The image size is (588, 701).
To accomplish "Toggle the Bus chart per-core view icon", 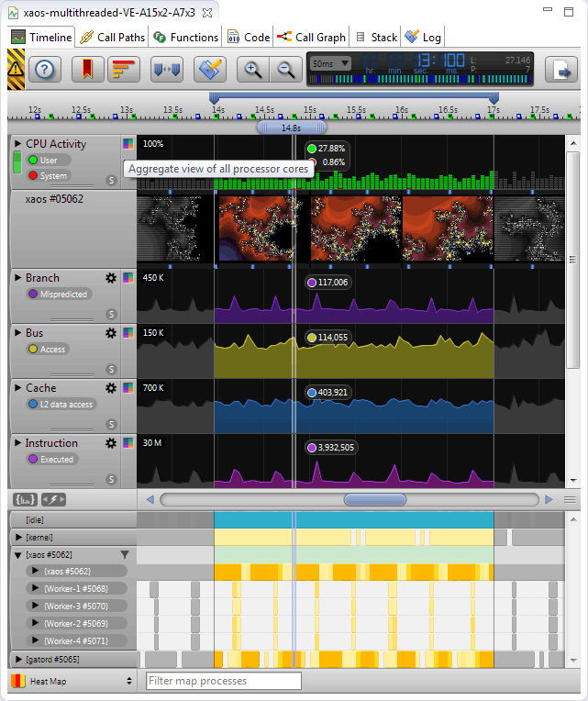I will [x=128, y=333].
